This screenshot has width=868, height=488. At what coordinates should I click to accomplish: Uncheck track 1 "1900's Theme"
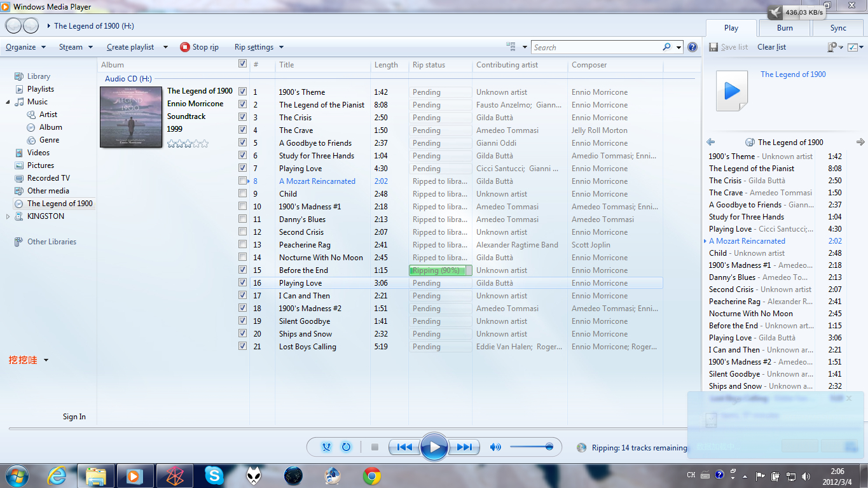pyautogui.click(x=242, y=92)
